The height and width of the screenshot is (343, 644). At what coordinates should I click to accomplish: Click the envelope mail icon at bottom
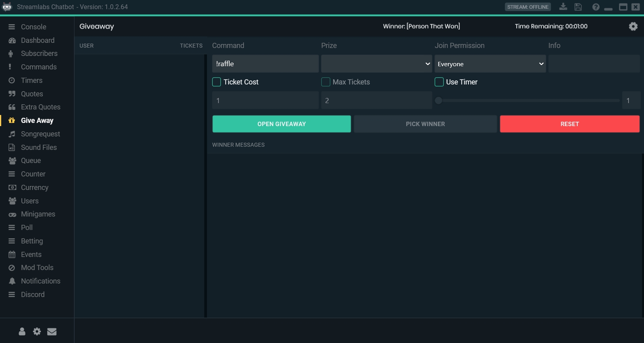[x=52, y=332]
